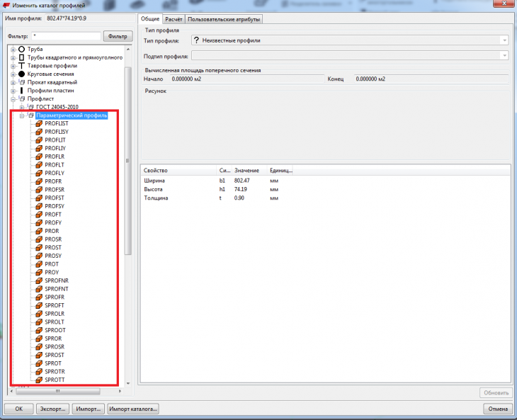Expand the ГОСТ 24045-2010 tree node
The image size is (517, 420).
tap(22, 107)
